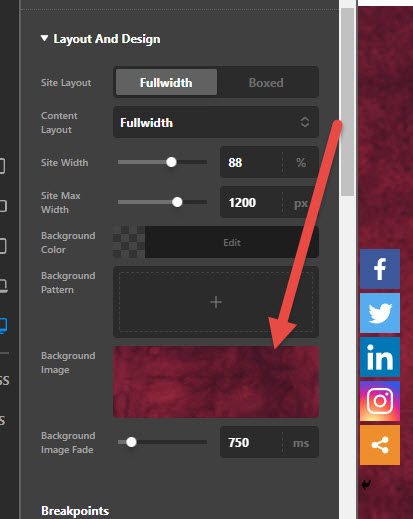Click the Site Width slider handle
The height and width of the screenshot is (519, 413).
(x=171, y=162)
